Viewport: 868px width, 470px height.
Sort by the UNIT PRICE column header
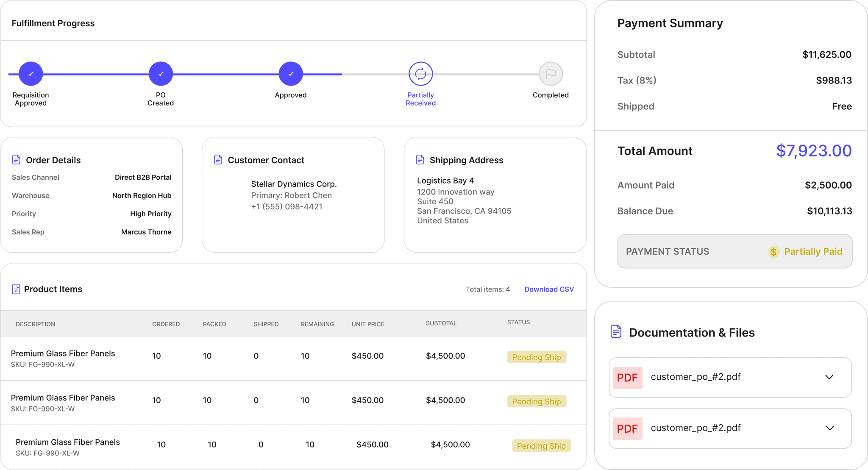click(368, 324)
